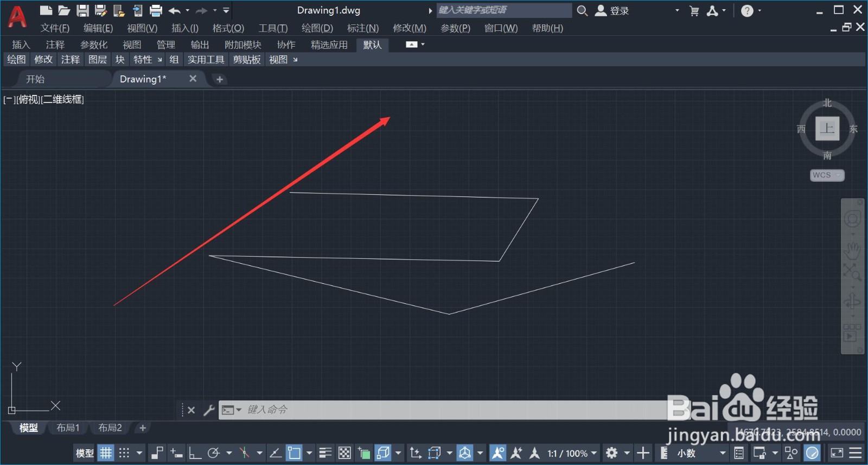Screen dimensions: 868x465
Task: Switch to the 布局1 layout tab
Action: 68,428
